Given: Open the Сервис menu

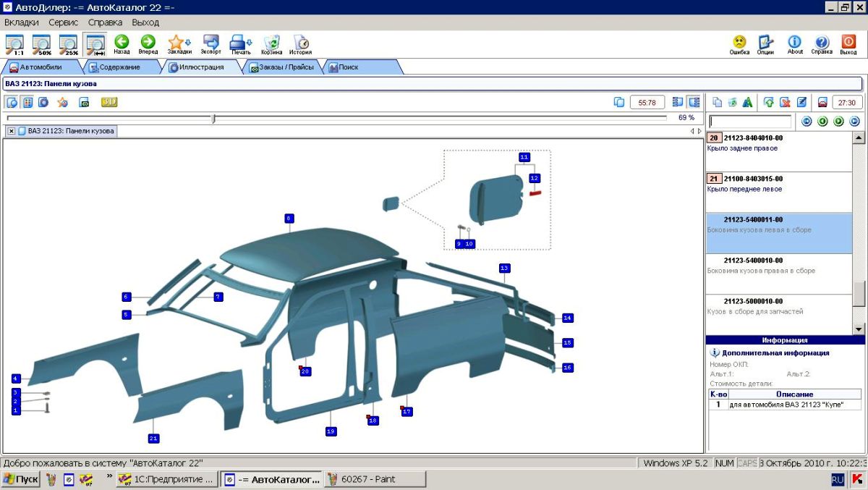Looking at the screenshot, I should pos(64,22).
